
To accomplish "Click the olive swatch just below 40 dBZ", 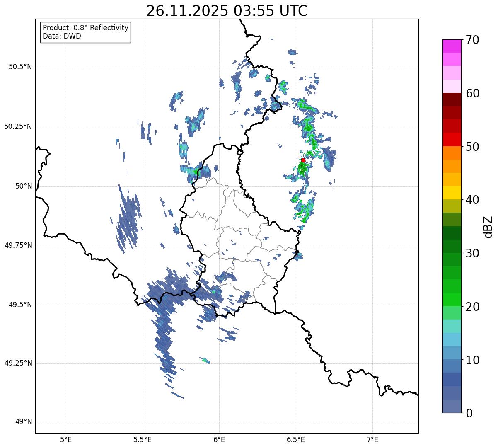I will coord(452,206).
